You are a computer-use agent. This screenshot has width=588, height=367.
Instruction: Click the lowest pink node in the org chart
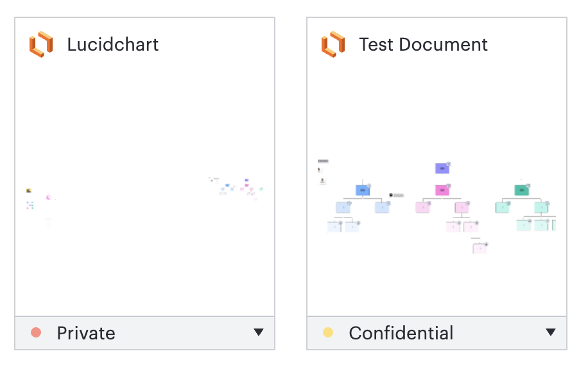click(480, 248)
